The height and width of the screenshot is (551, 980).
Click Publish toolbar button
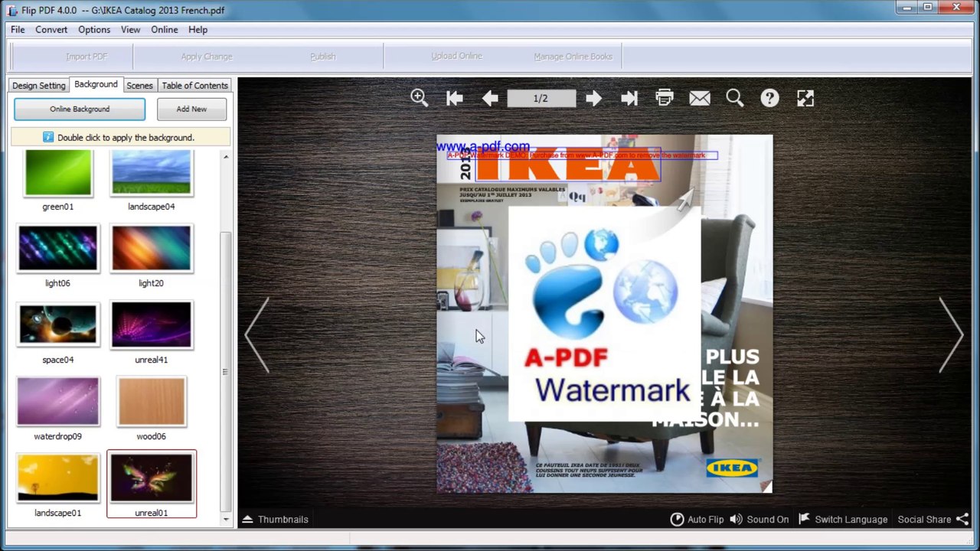(323, 56)
